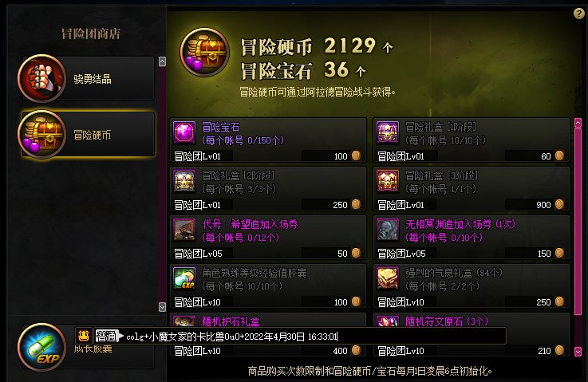Open the 骁勇结晶 shop tab
Image resolution: width=588 pixels, height=382 pixels.
coord(87,78)
